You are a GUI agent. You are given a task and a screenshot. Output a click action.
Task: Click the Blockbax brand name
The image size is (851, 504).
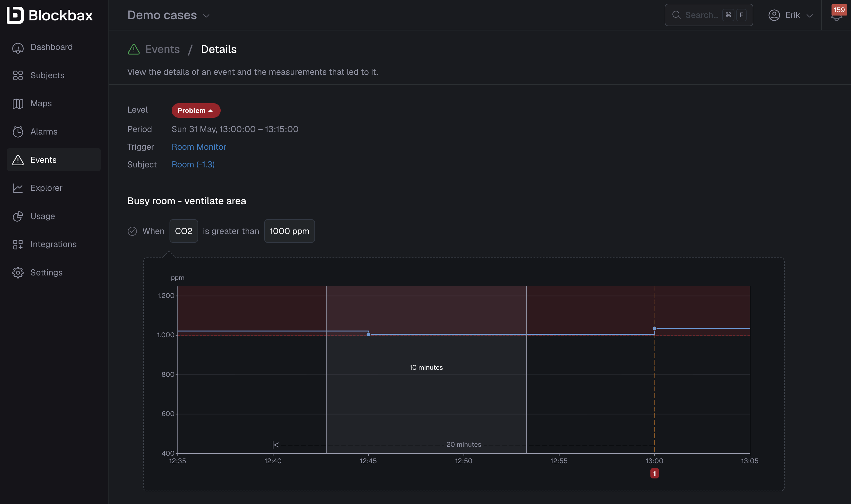tap(61, 15)
